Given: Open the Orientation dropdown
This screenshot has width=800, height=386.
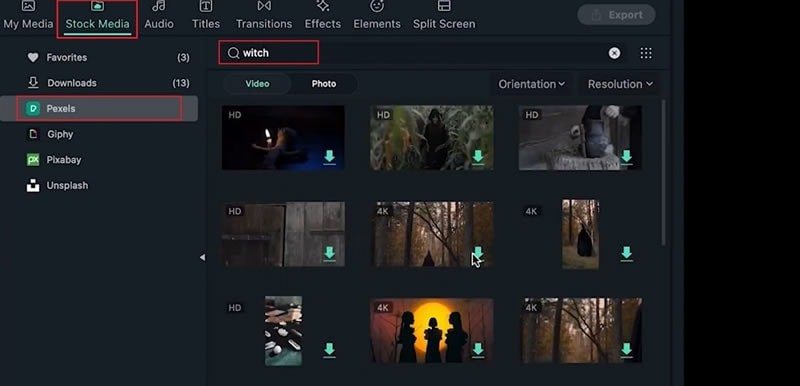Looking at the screenshot, I should (x=531, y=84).
